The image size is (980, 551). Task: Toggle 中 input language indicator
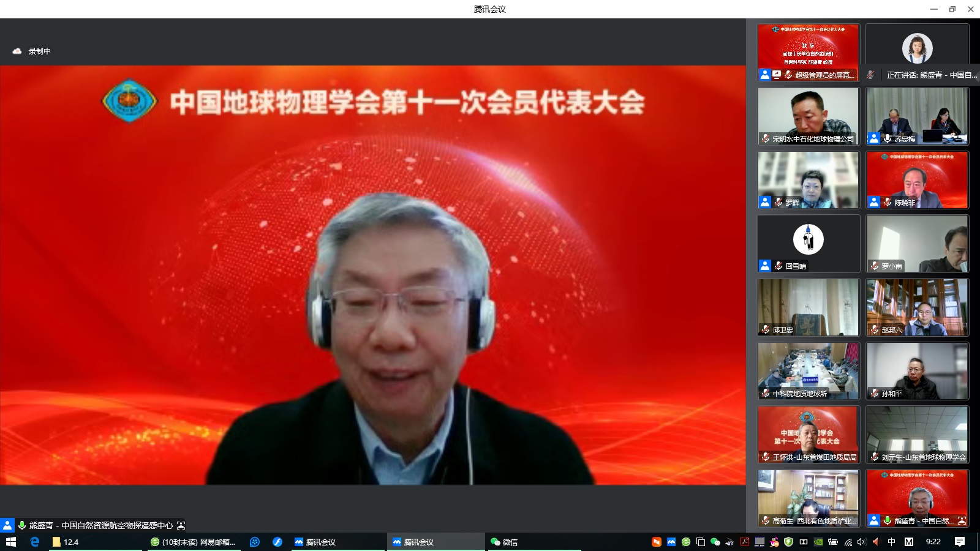pos(892,542)
